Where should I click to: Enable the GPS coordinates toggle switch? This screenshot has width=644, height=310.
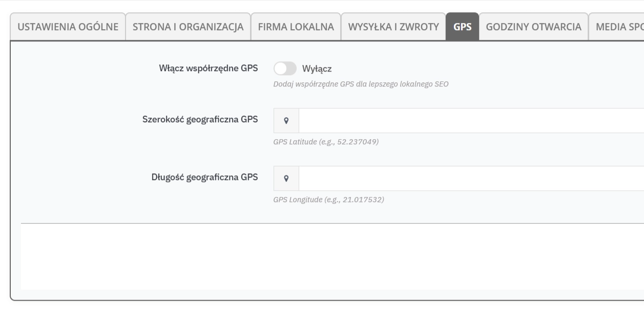[x=285, y=69]
